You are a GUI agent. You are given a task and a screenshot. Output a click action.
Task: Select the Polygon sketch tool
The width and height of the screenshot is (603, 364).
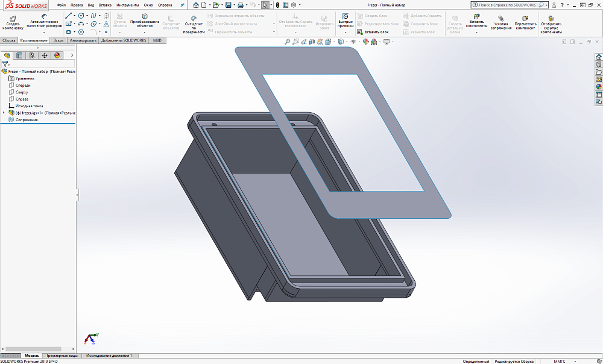[81, 32]
